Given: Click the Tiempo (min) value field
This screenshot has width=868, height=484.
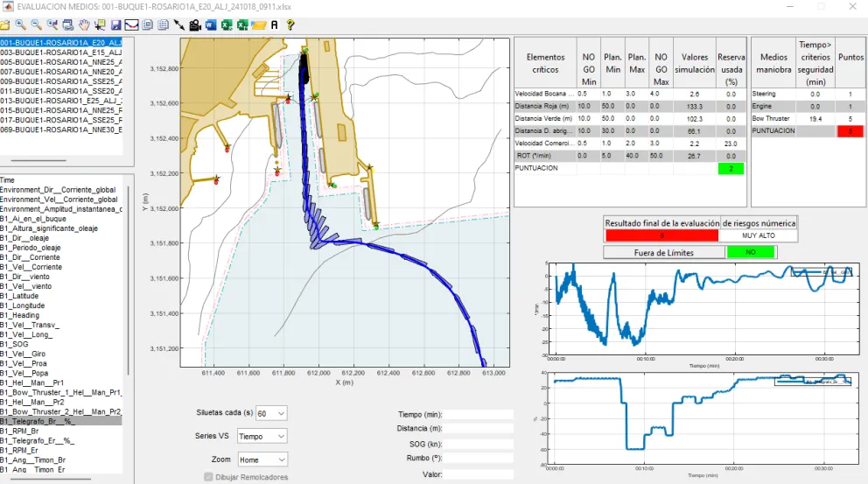Looking at the screenshot, I should point(479,414).
